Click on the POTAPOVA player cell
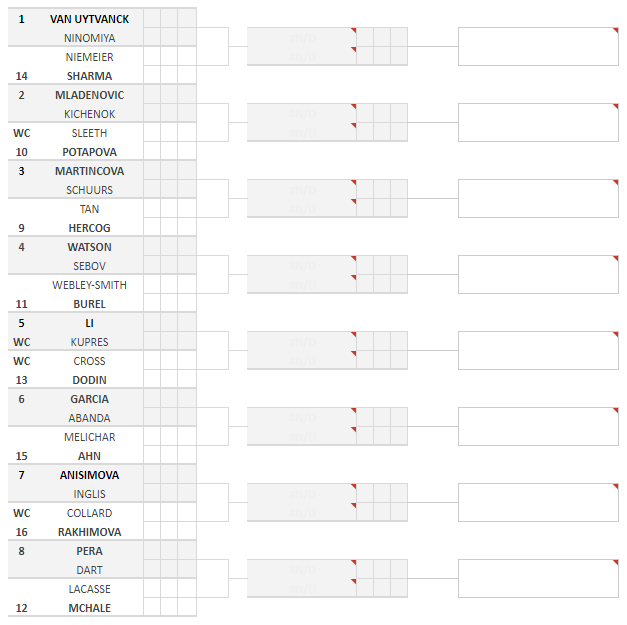The height and width of the screenshot is (625, 627). (89, 152)
